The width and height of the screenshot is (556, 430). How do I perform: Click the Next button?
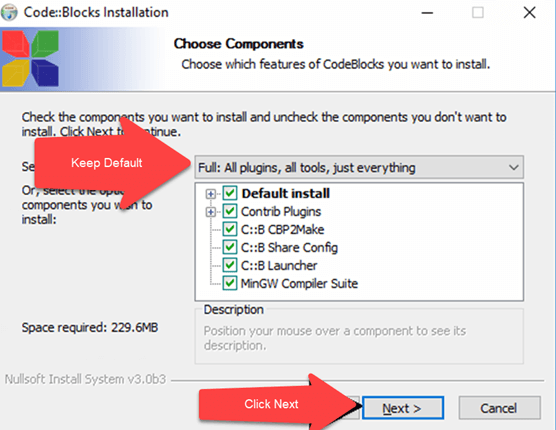pos(403,408)
